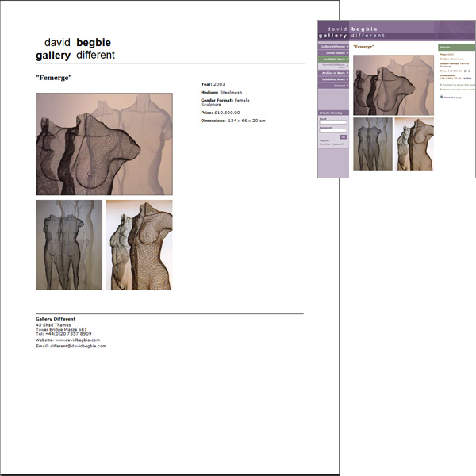Click the Year: 2003 text on print page
The width and height of the screenshot is (476, 476).
213,84
